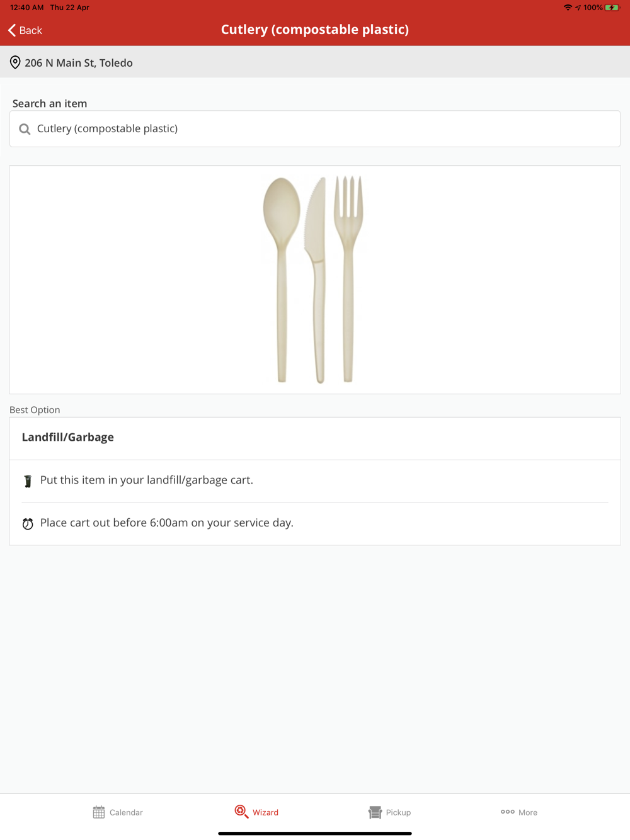Click the Wizard search icon

241,812
